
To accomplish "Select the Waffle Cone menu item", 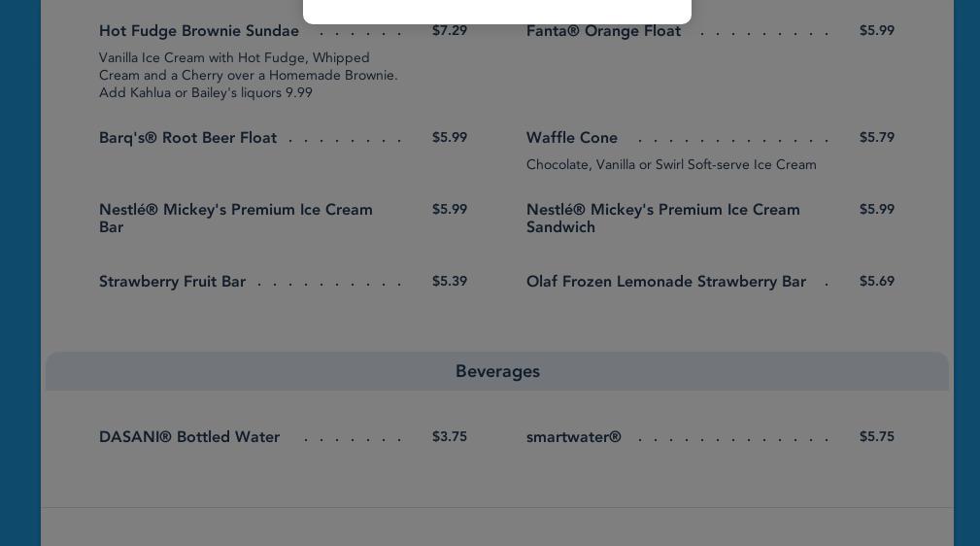I will (x=572, y=138).
